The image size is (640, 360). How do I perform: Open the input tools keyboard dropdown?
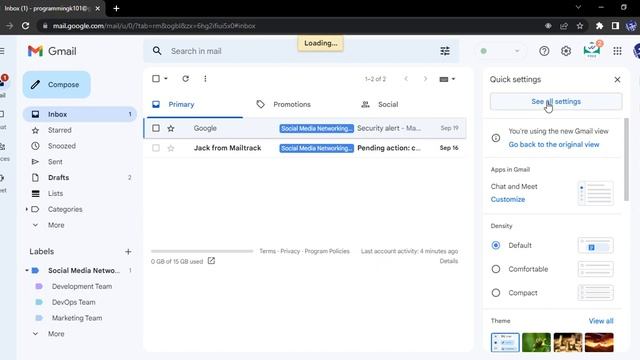click(x=447, y=79)
